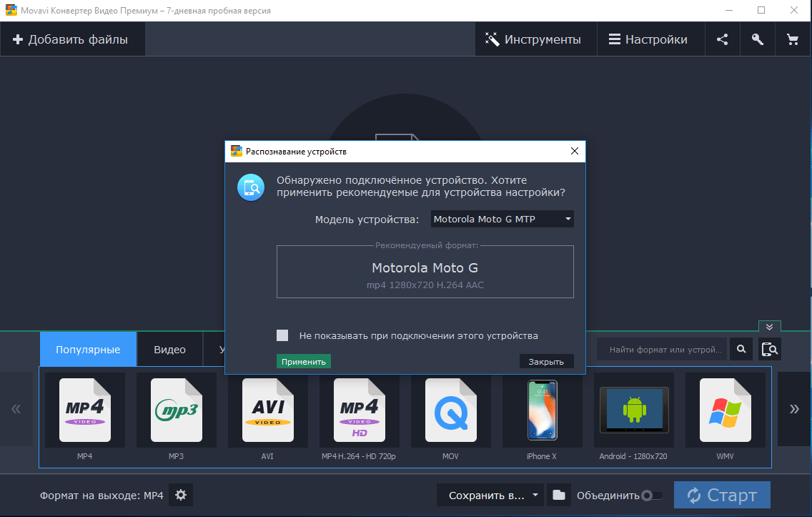Image resolution: width=812 pixels, height=517 pixels.
Task: Click the Закрыть button in the dialog
Action: (x=546, y=362)
